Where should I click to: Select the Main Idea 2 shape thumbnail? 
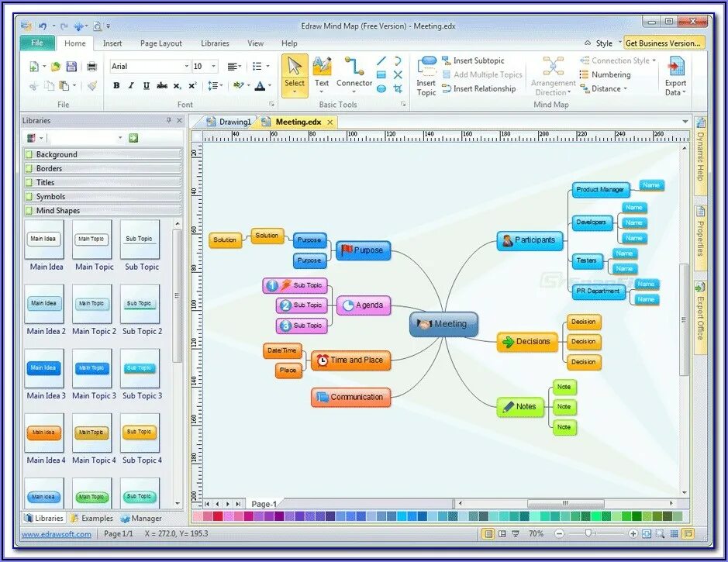[44, 302]
